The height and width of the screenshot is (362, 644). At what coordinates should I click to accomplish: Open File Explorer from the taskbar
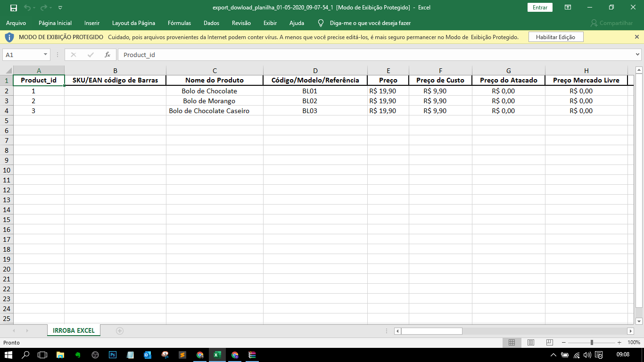(x=60, y=355)
